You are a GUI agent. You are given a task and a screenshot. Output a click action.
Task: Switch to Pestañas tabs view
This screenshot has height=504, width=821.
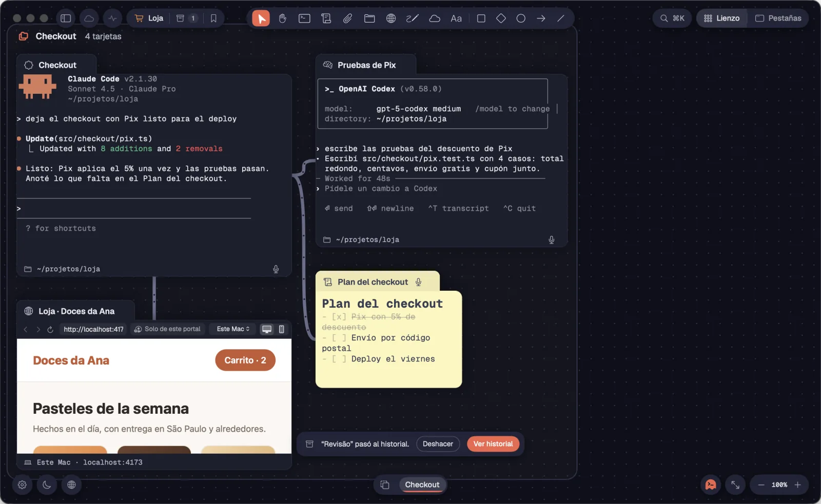tap(778, 18)
